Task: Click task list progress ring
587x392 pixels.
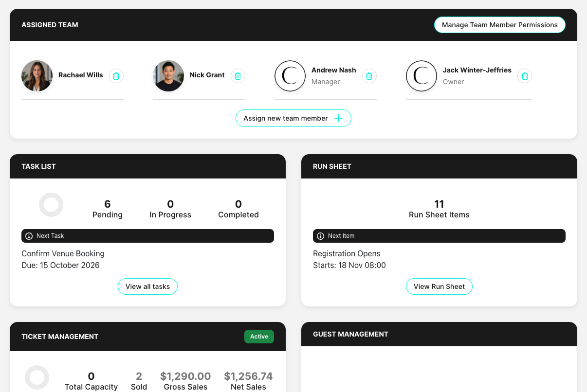Action: coord(51,205)
